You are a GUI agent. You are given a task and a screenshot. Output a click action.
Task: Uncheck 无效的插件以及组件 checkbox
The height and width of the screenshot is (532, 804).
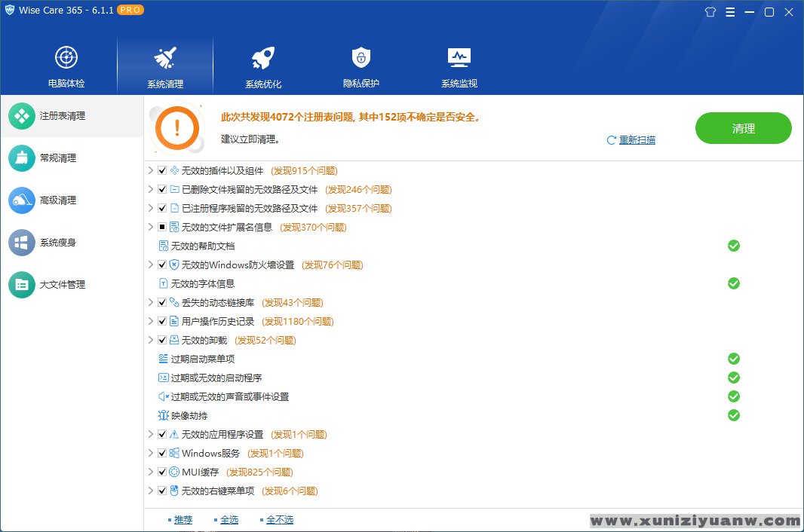tap(162, 171)
